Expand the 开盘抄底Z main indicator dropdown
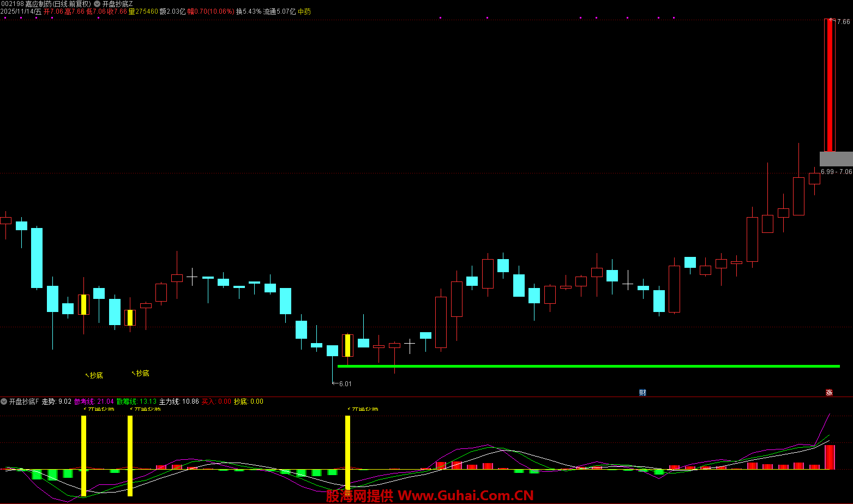Viewport: 853px width, 504px height. pyautogui.click(x=97, y=4)
